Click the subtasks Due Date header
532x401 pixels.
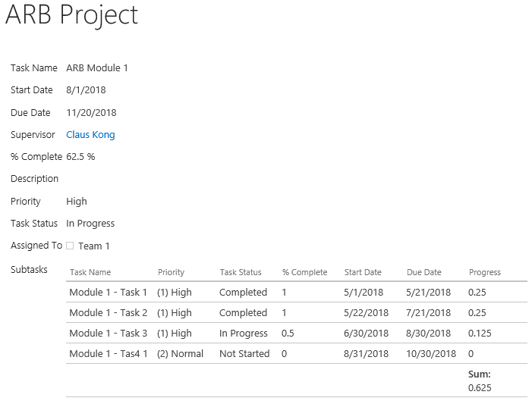[x=424, y=272]
